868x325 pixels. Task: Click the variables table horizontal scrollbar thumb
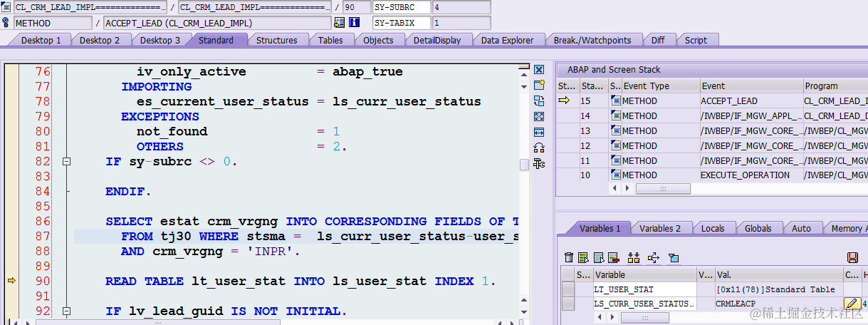point(644,317)
